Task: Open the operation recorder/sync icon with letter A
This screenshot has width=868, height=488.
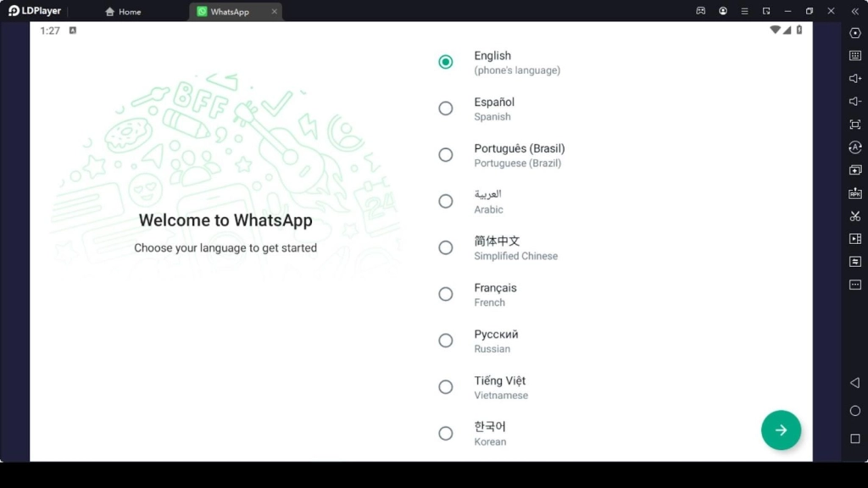Action: click(854, 147)
